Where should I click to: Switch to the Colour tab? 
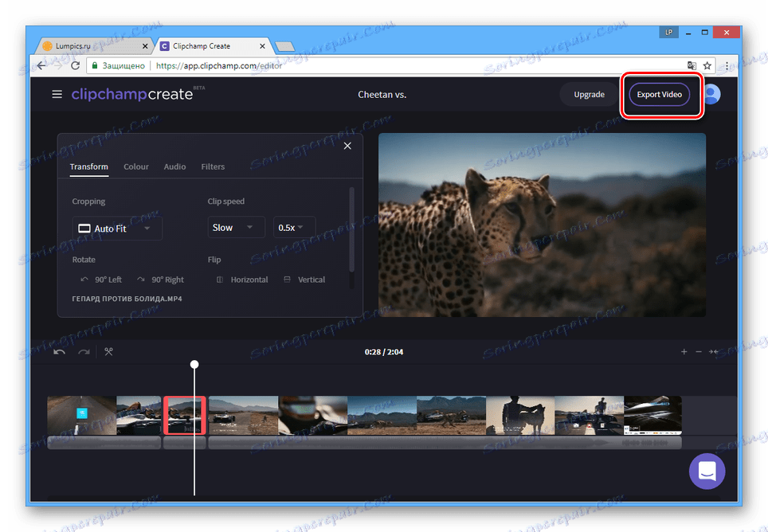coord(135,166)
